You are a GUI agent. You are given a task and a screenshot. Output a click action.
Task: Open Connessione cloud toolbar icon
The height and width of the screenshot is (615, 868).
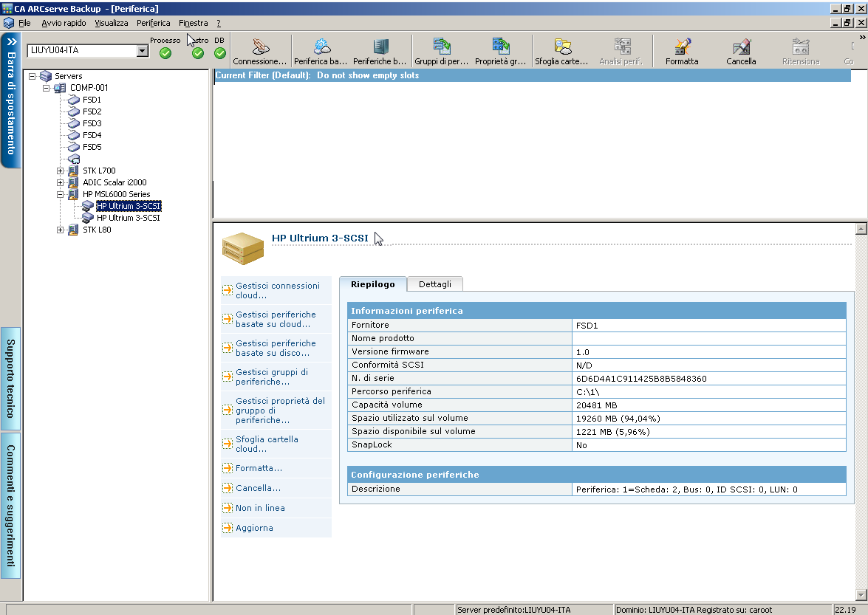259,48
